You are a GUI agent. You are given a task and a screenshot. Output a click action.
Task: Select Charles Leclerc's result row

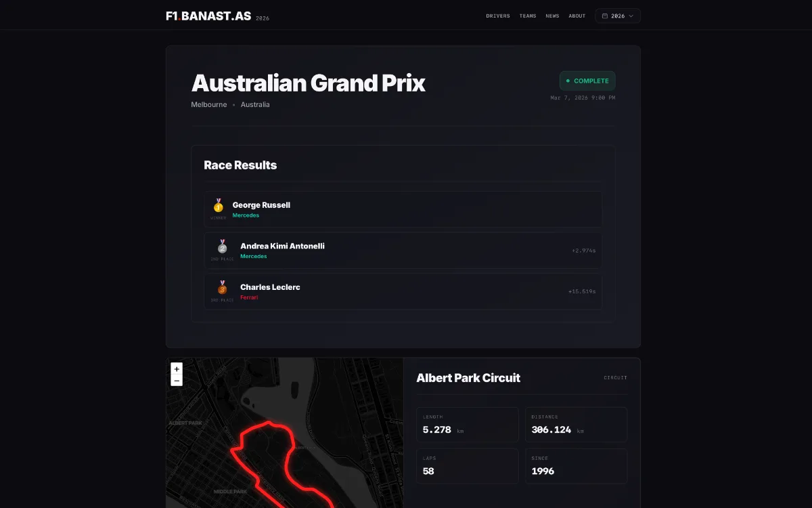(403, 291)
